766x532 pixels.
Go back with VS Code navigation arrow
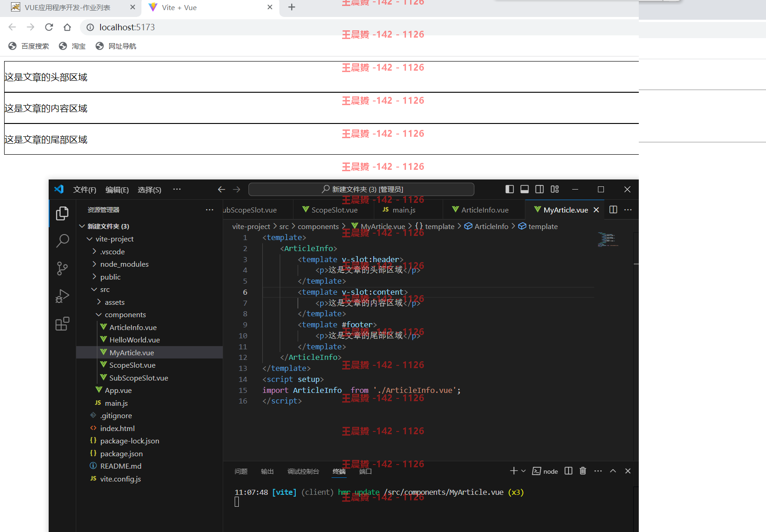(x=221, y=189)
